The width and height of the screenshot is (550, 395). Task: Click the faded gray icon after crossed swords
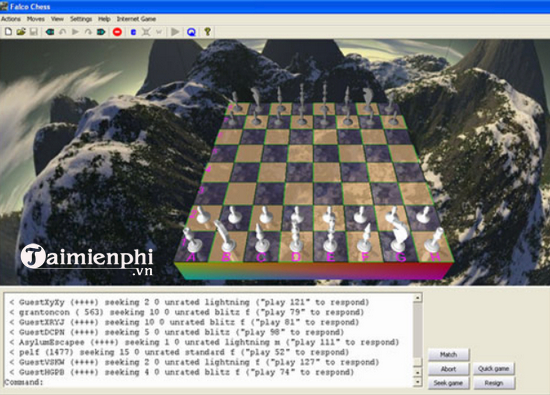tap(159, 32)
